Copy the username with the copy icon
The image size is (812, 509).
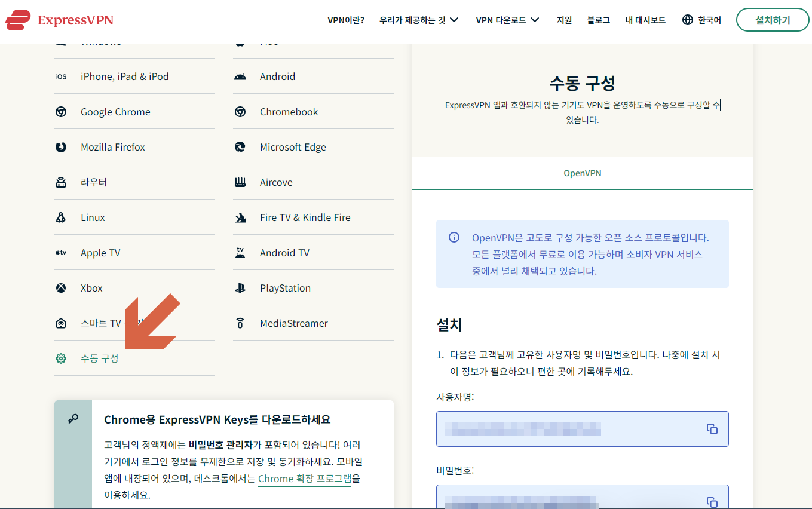pyautogui.click(x=712, y=429)
